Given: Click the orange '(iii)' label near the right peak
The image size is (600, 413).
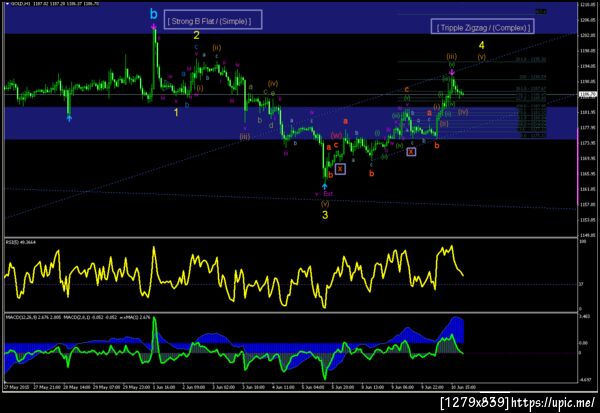Looking at the screenshot, I should click(x=452, y=56).
